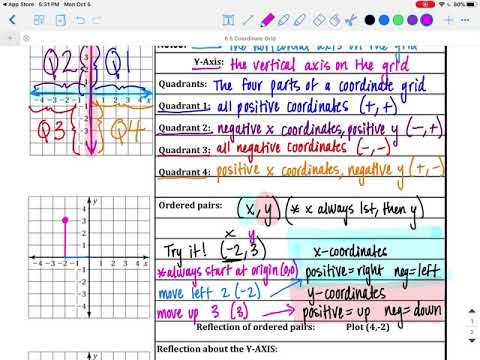480x360 pixels.
Task: Redo the last undone stroke
Action: (x=97, y=20)
